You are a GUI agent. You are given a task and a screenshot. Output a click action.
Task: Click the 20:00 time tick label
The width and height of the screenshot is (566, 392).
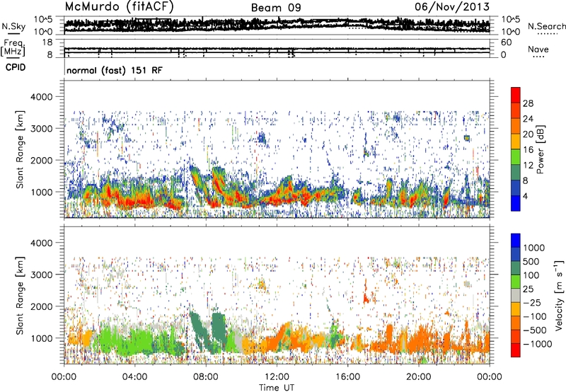(x=419, y=377)
